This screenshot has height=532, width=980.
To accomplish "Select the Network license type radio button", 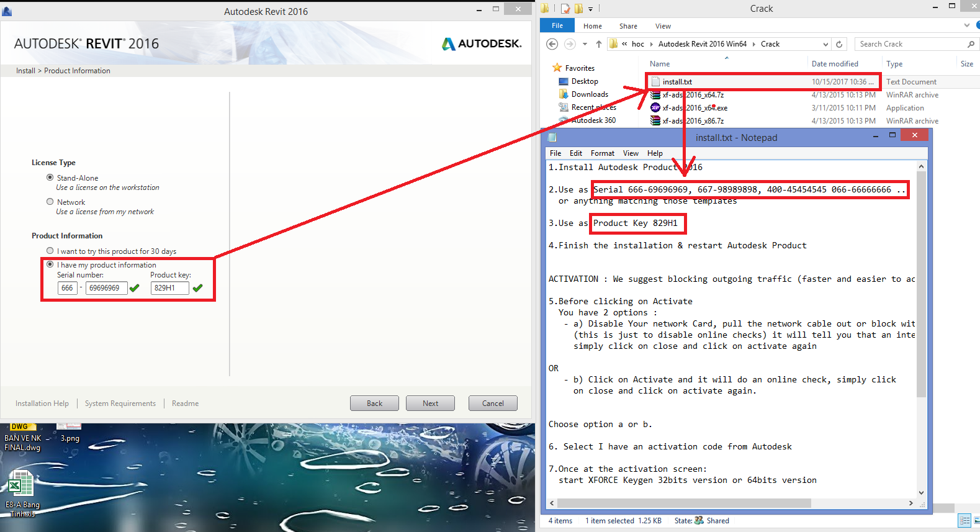I will click(50, 202).
